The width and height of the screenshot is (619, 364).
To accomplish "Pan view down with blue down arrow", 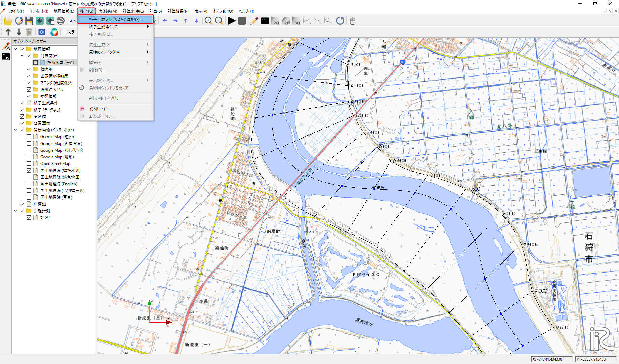I will (196, 21).
